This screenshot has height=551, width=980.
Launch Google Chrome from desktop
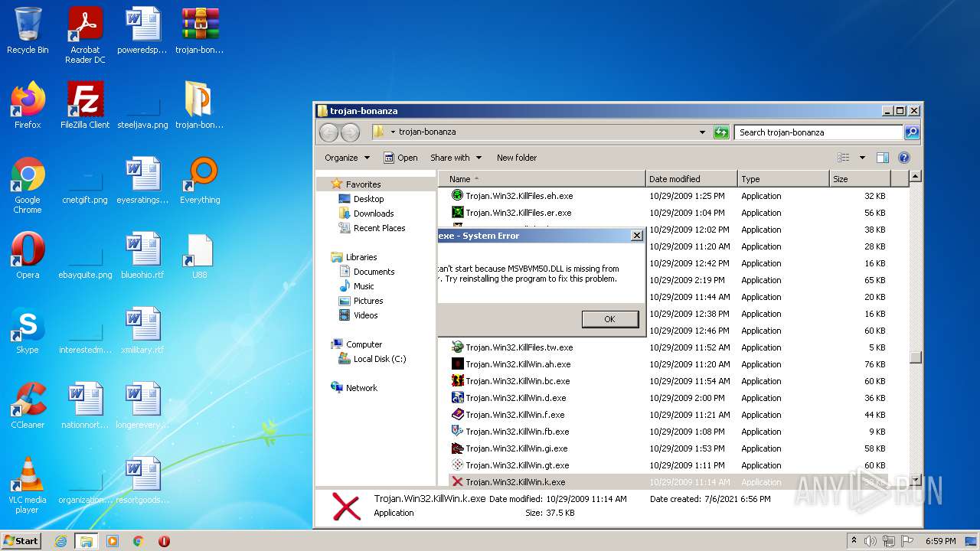[x=28, y=185]
